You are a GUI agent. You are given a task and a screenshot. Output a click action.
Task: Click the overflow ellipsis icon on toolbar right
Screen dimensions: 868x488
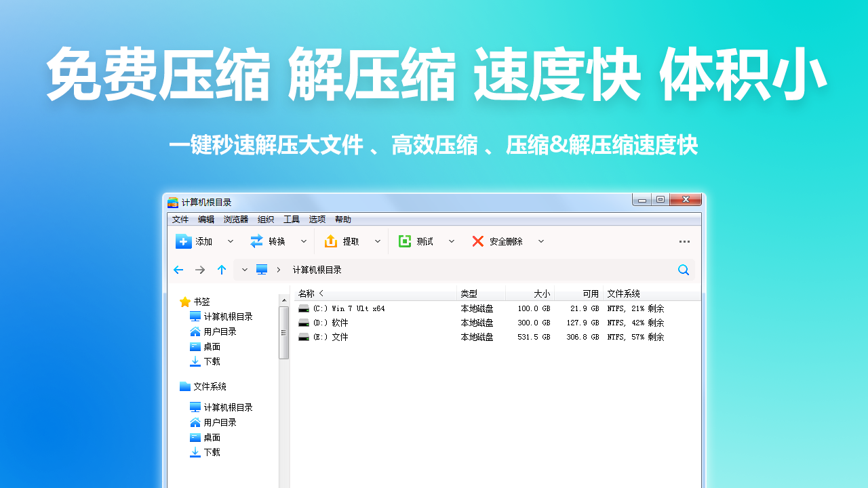684,241
